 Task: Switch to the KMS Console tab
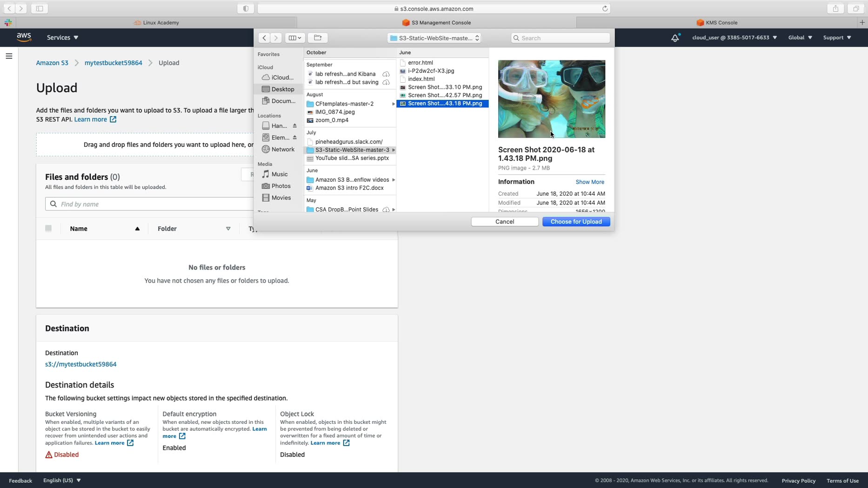click(717, 22)
